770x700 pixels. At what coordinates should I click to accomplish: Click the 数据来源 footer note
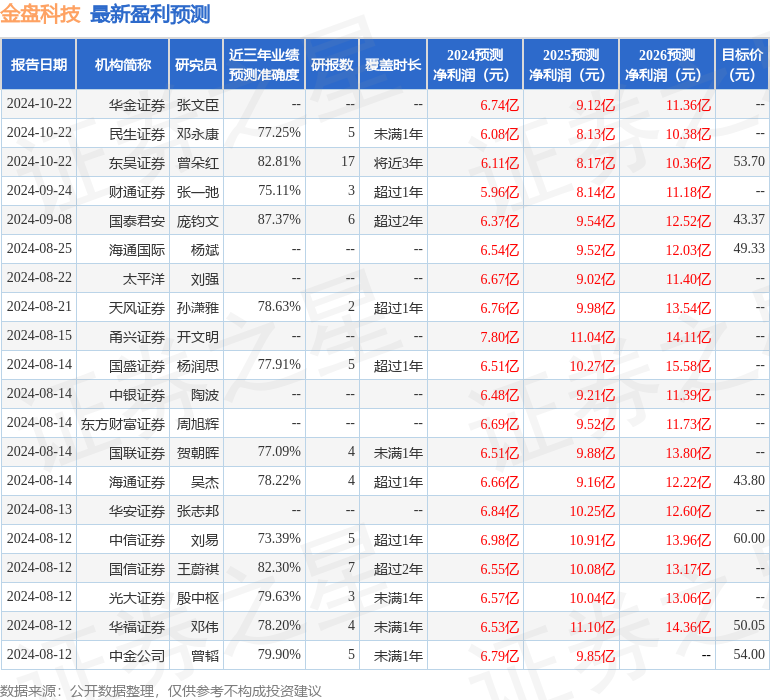pos(161,691)
